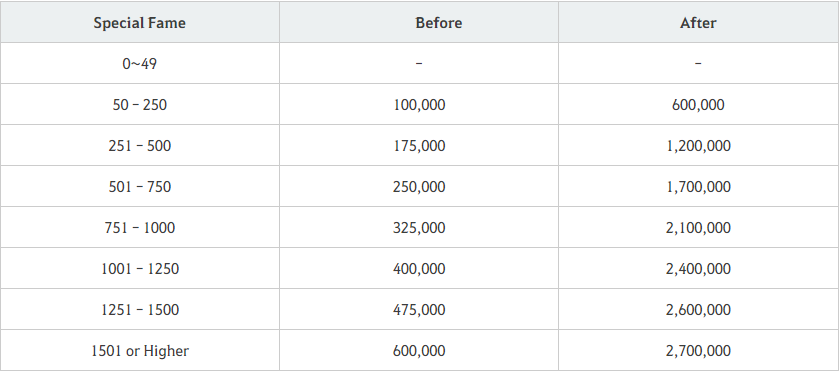Click the 325,000 Before value
839x372 pixels.
tap(419, 227)
